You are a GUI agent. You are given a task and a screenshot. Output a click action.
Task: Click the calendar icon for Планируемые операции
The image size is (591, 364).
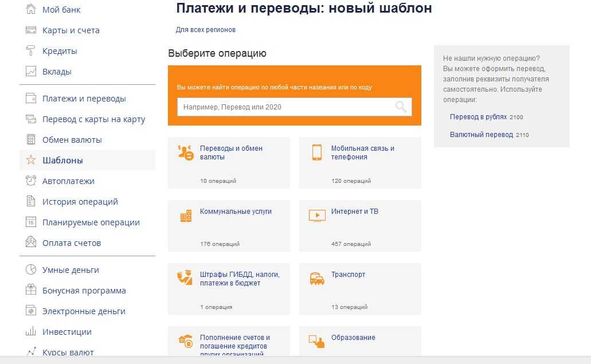click(x=31, y=222)
